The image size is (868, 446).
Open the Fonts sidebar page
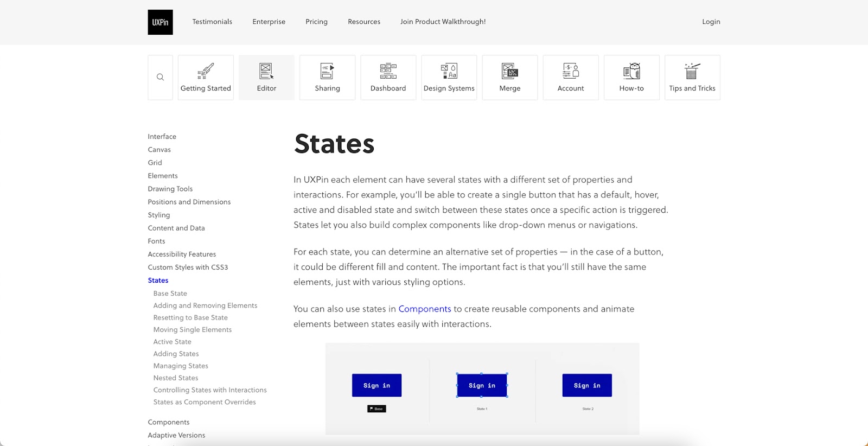[x=157, y=241]
